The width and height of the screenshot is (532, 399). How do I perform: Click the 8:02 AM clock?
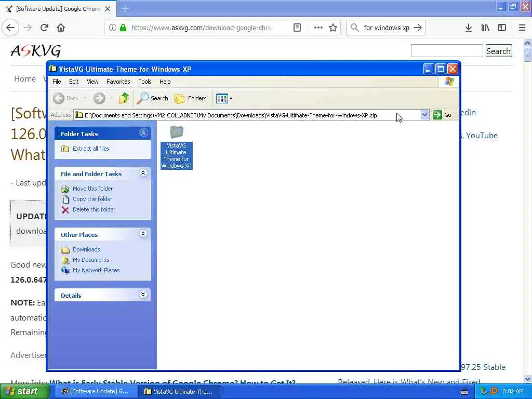point(513,391)
